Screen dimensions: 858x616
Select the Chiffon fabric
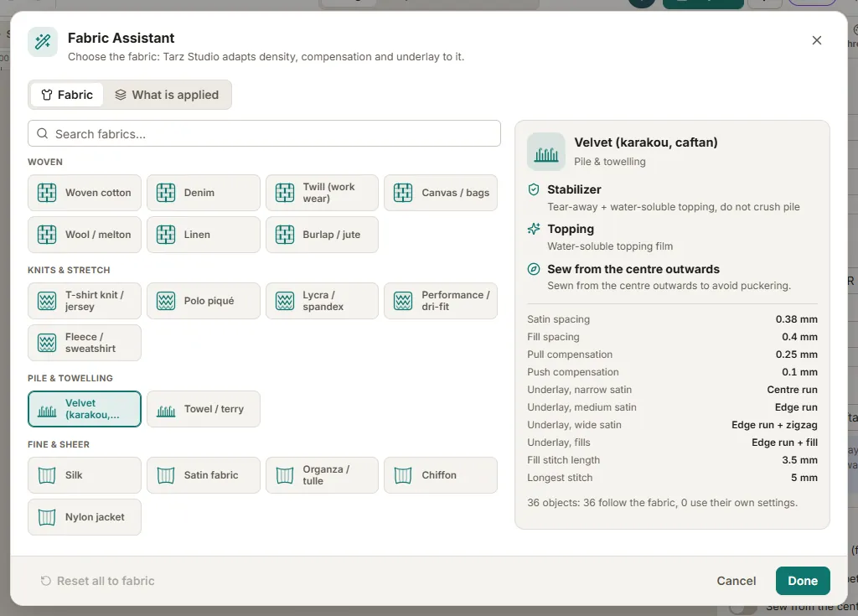click(441, 475)
